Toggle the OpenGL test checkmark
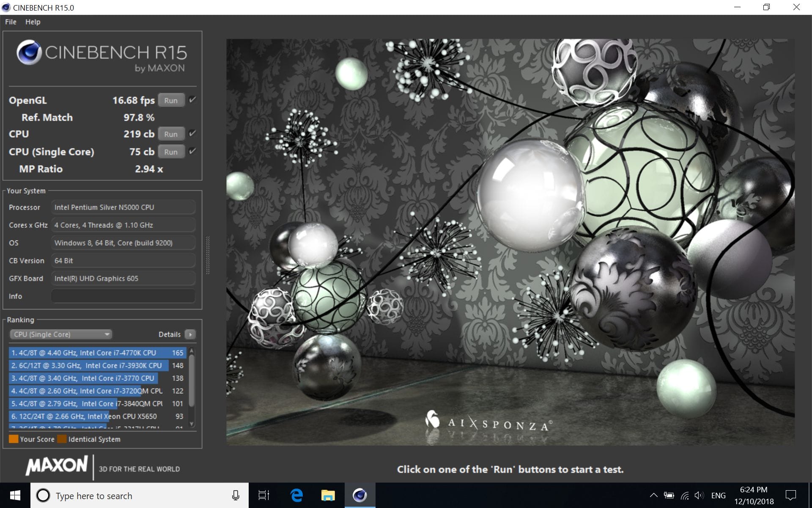The image size is (812, 508). click(x=192, y=100)
